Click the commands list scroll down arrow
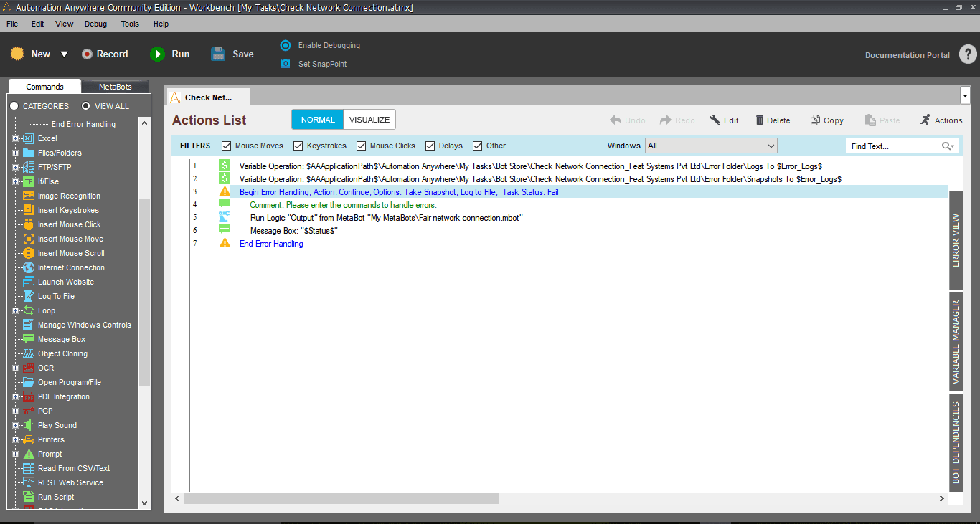This screenshot has height=524, width=980. pos(144,503)
